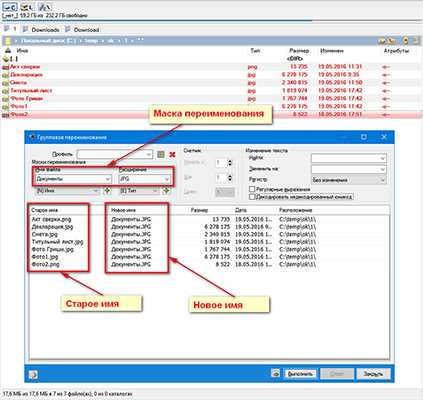423x400 pixels.
Task: Switch to tab labeled 1
Action: pos(10,29)
